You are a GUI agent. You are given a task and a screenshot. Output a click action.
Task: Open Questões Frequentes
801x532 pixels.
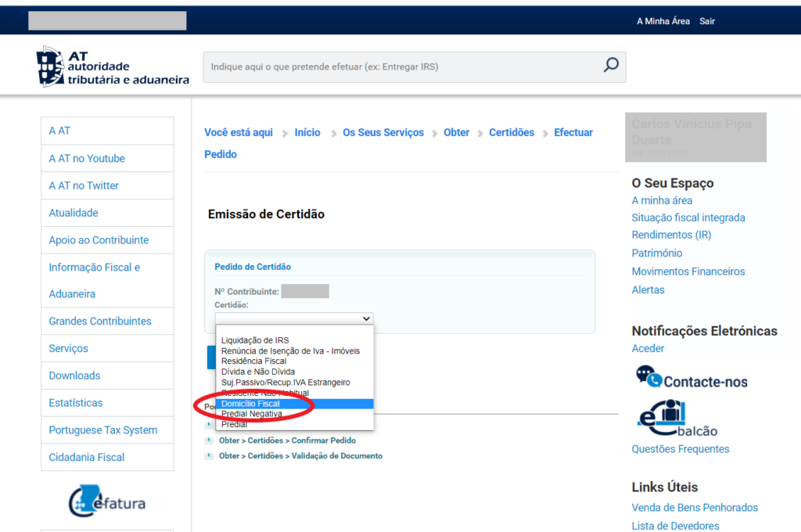pos(681,449)
